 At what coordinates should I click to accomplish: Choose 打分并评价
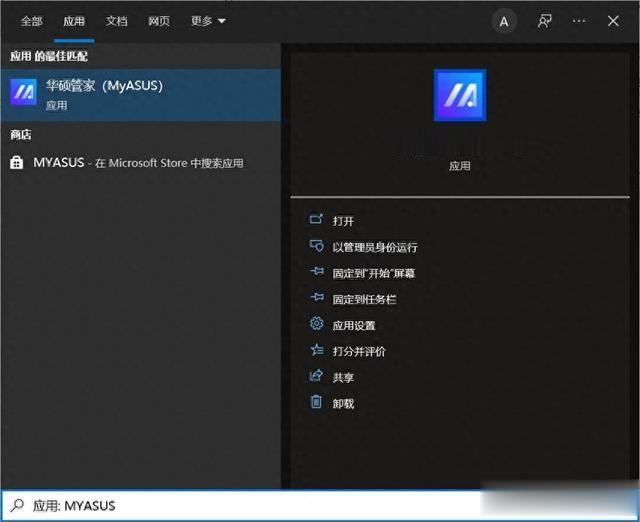(x=359, y=351)
